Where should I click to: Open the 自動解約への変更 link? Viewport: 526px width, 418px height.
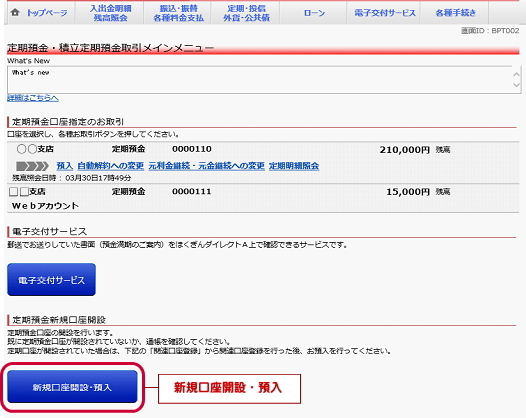click(x=111, y=166)
